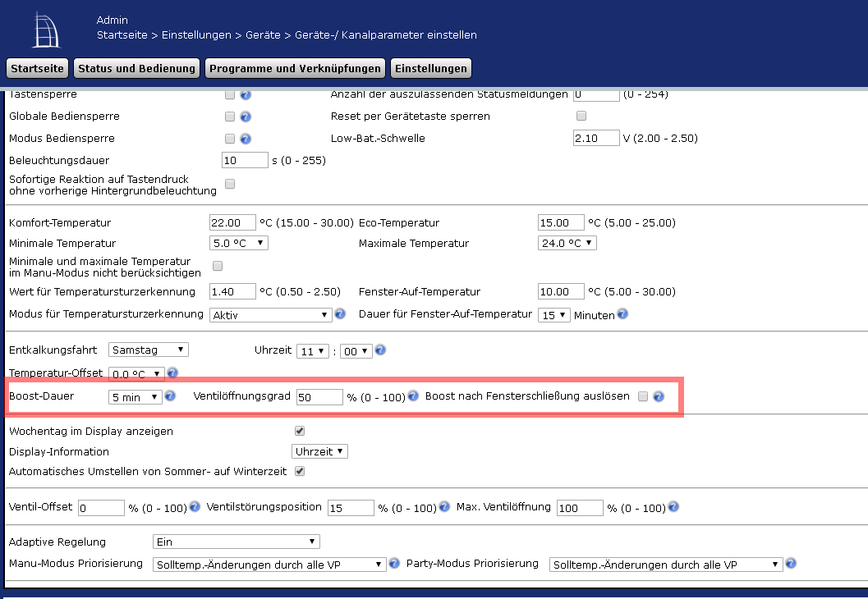Show help for Party-Modus Priorisierung
Image resolution: width=868 pixels, height=599 pixels.
[791, 563]
